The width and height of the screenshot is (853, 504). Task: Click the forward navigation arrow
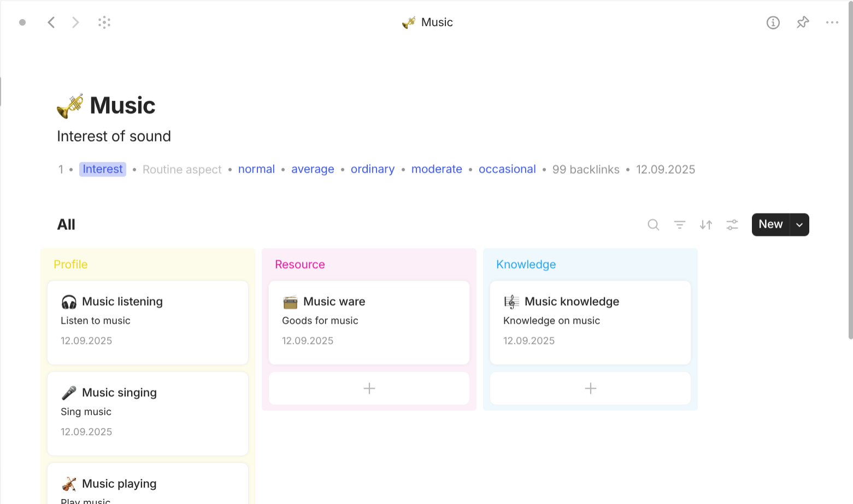point(75,22)
